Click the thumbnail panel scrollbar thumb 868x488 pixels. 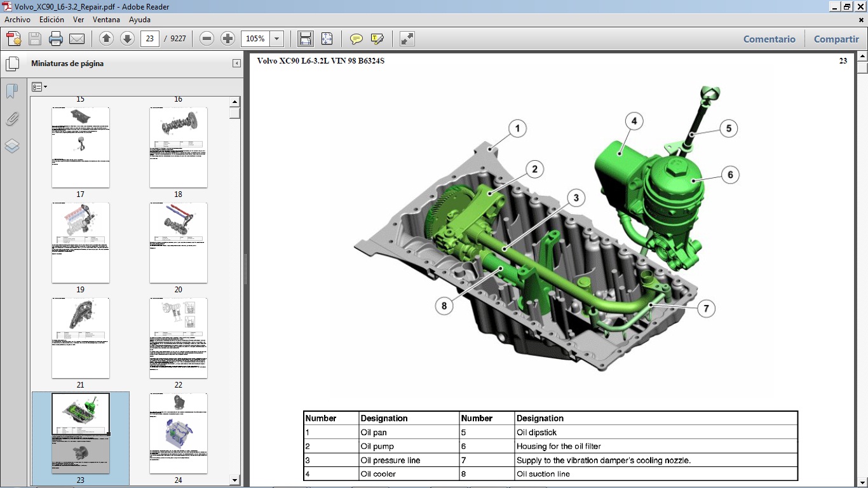coord(235,113)
